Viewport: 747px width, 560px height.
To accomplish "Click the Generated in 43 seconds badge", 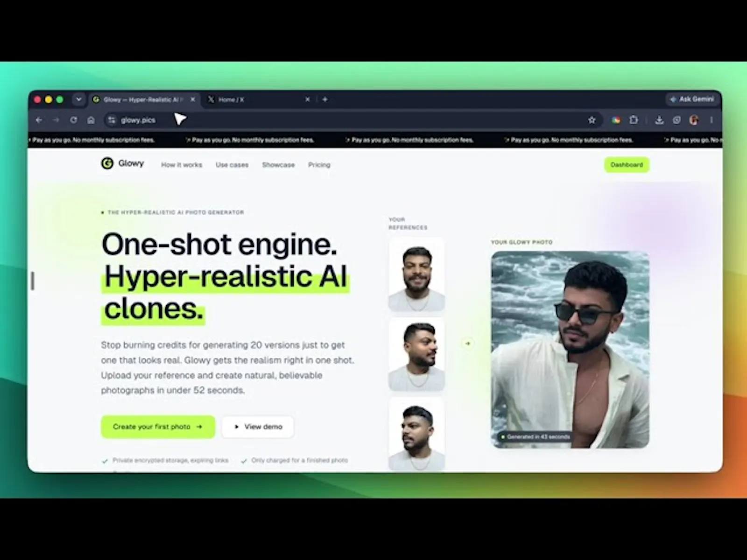I will [x=535, y=437].
